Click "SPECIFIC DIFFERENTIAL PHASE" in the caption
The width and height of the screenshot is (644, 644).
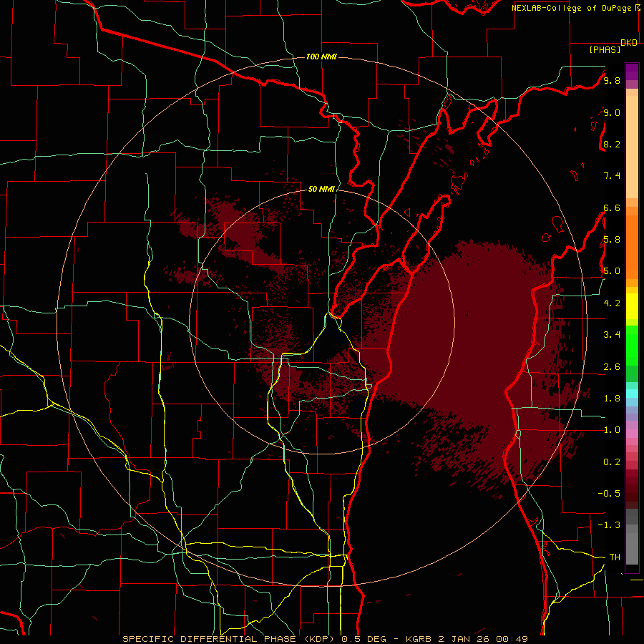coord(209,639)
